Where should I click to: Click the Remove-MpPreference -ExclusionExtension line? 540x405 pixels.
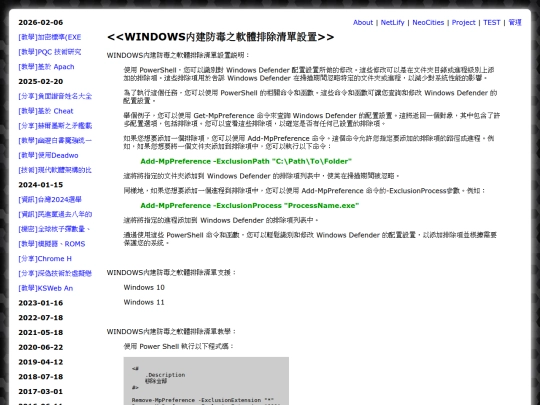(202, 400)
